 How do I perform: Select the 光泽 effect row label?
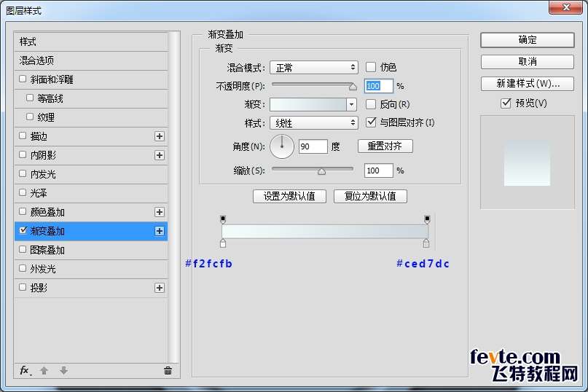tap(39, 193)
